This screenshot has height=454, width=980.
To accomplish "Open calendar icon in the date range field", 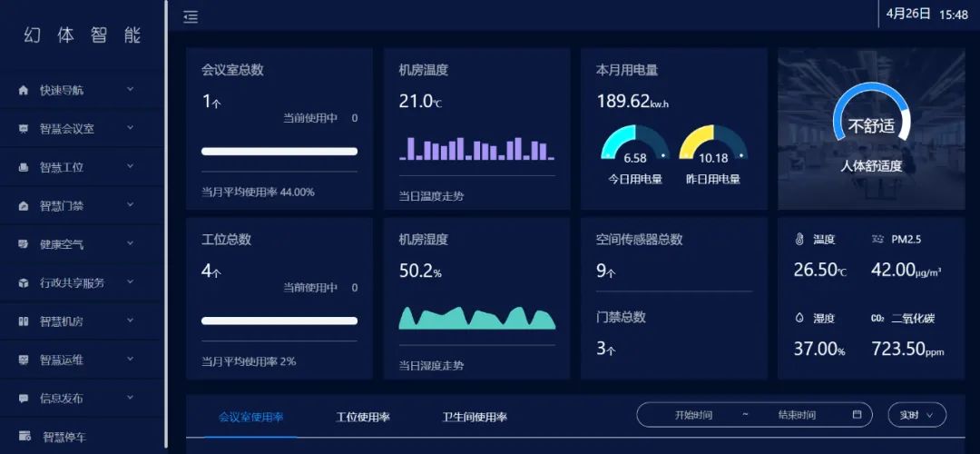I will tap(857, 414).
